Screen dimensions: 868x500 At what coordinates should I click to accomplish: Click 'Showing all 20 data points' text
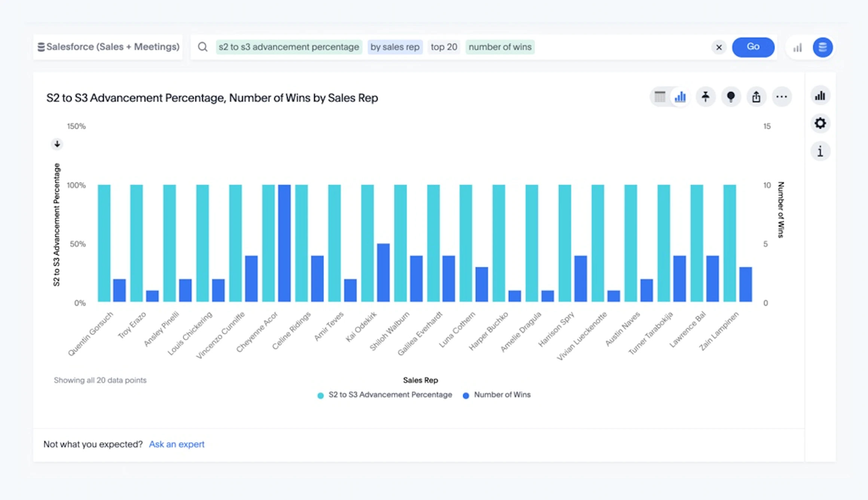100,380
